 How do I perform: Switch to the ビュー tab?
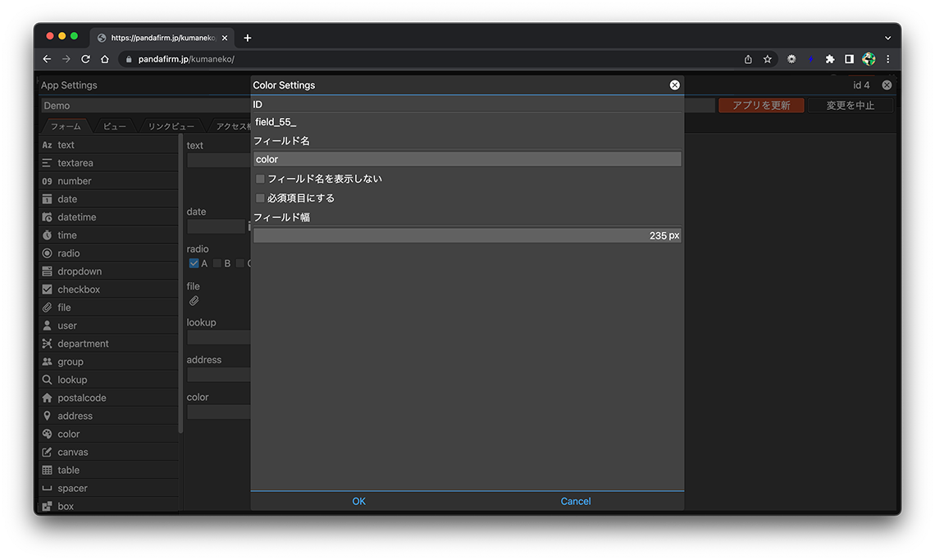point(114,126)
